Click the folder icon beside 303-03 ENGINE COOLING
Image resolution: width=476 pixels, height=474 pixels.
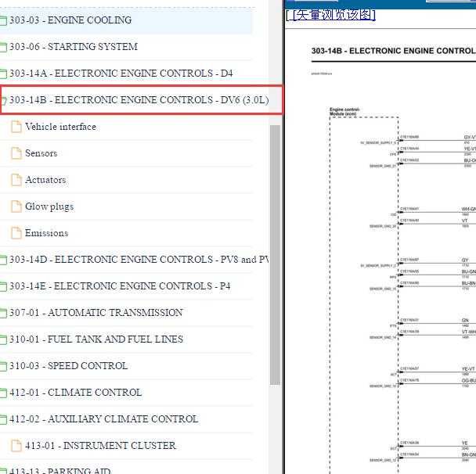[x=3, y=20]
